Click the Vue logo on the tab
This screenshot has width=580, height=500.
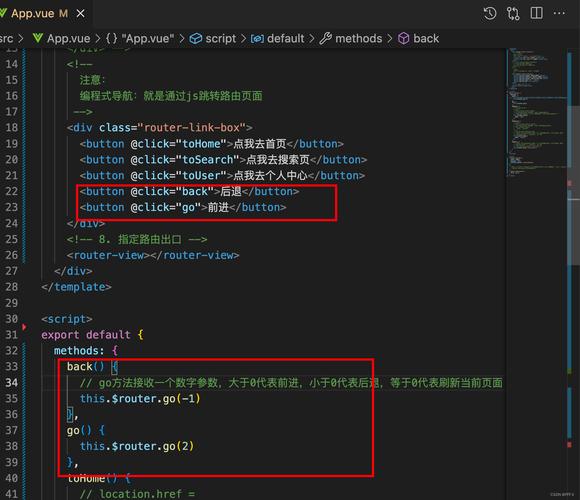pyautogui.click(x=3, y=13)
